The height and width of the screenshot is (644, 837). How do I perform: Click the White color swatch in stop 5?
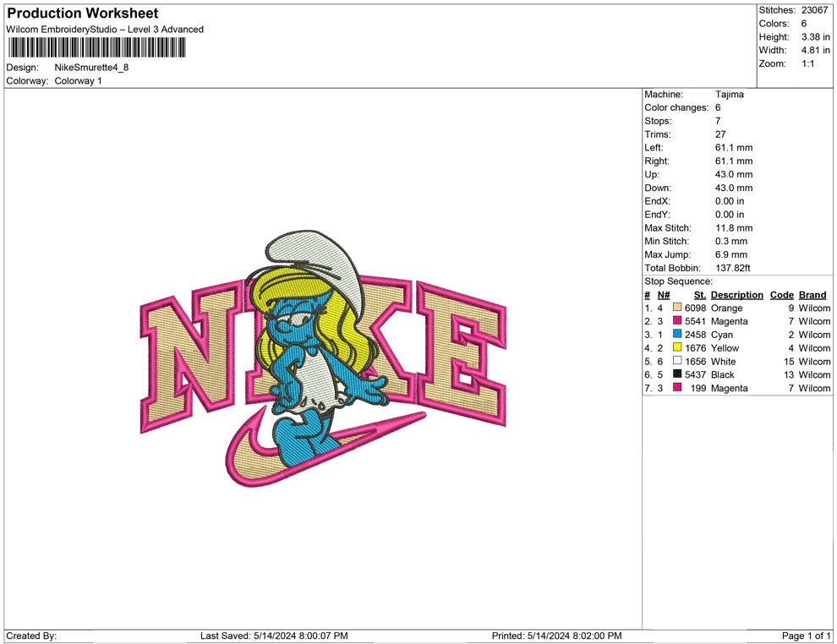click(677, 361)
